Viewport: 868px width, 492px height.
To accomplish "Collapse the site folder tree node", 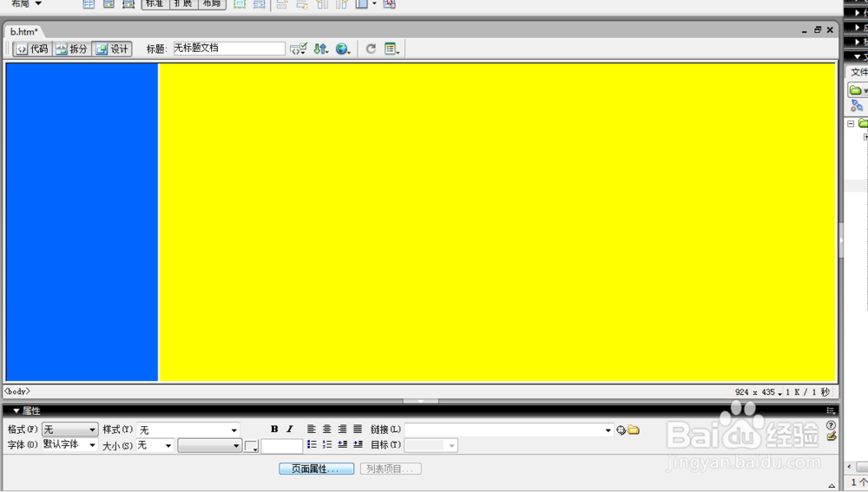I will [x=851, y=123].
